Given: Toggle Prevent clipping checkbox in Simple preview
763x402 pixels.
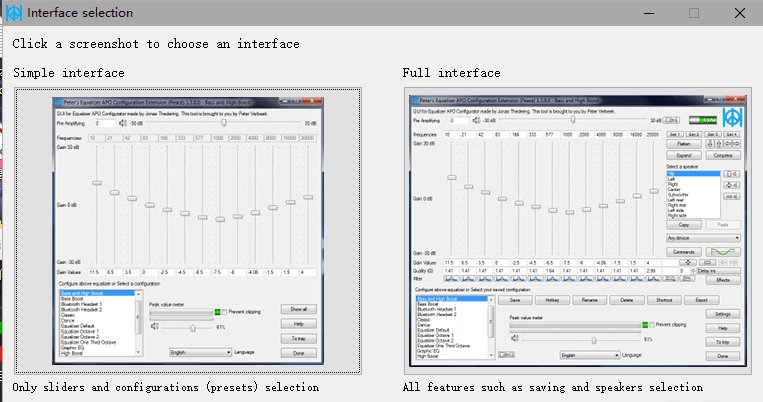Looking at the screenshot, I should point(225,312).
